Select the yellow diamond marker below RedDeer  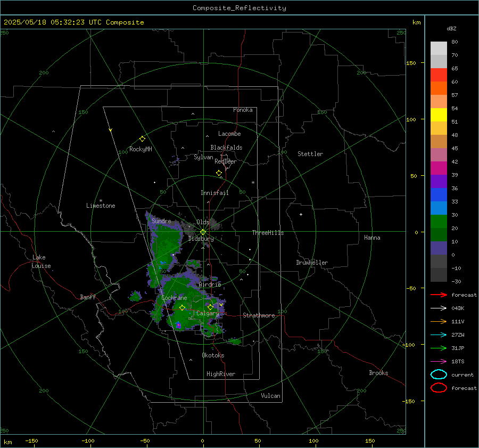(219, 173)
